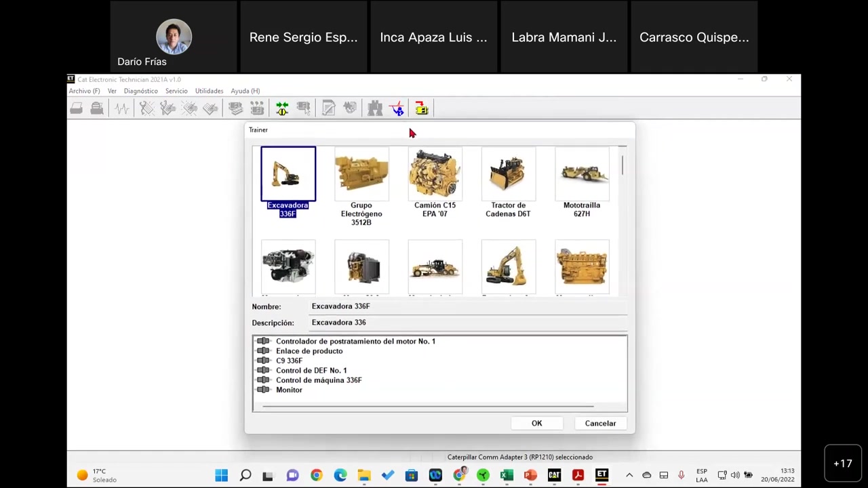Select the Excavadora 336F trainer thumbnail
The width and height of the screenshot is (868, 488).
(288, 175)
